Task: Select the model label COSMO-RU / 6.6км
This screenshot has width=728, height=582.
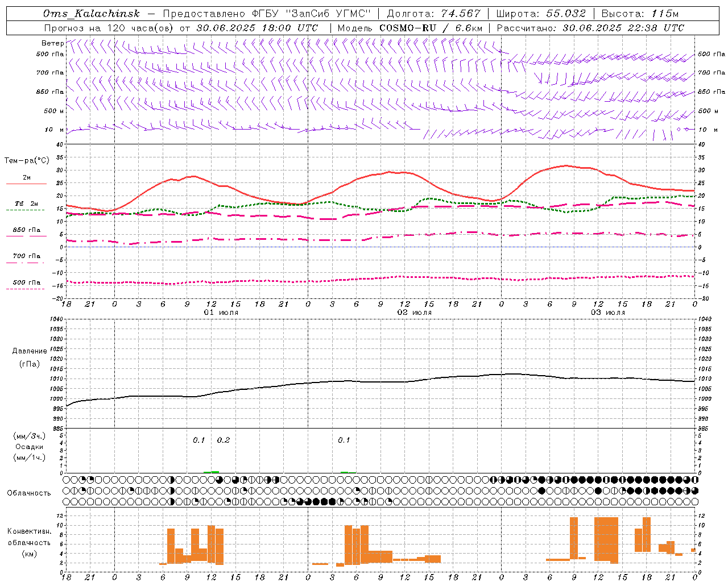Action: click(x=431, y=28)
